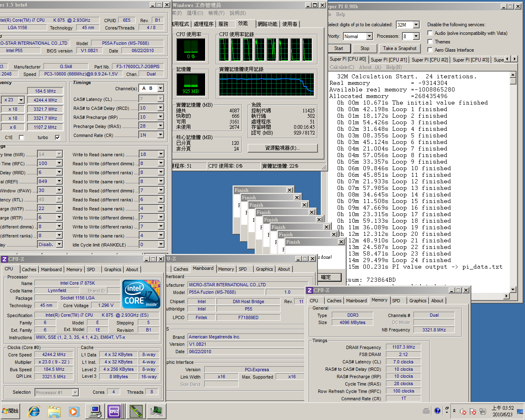Toggle the turbo checkbox
This screenshot has height=420, width=525.
[x=57, y=138]
